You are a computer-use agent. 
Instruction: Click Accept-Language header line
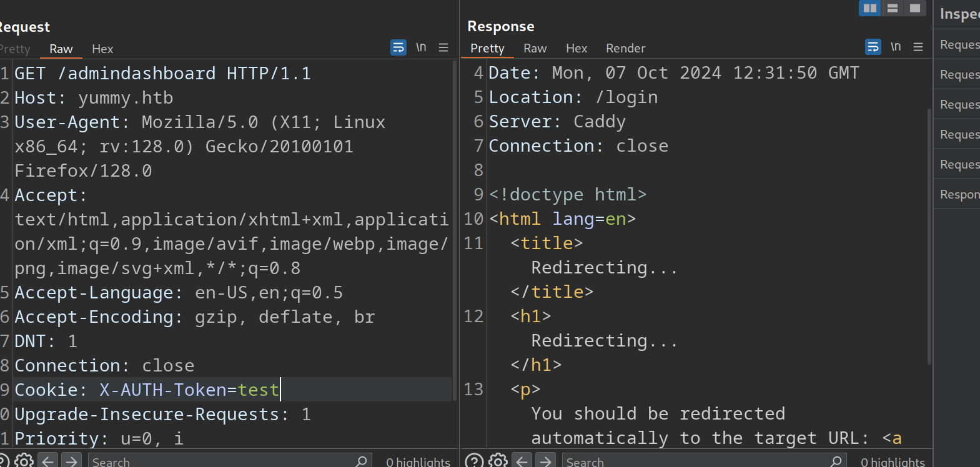tap(179, 292)
